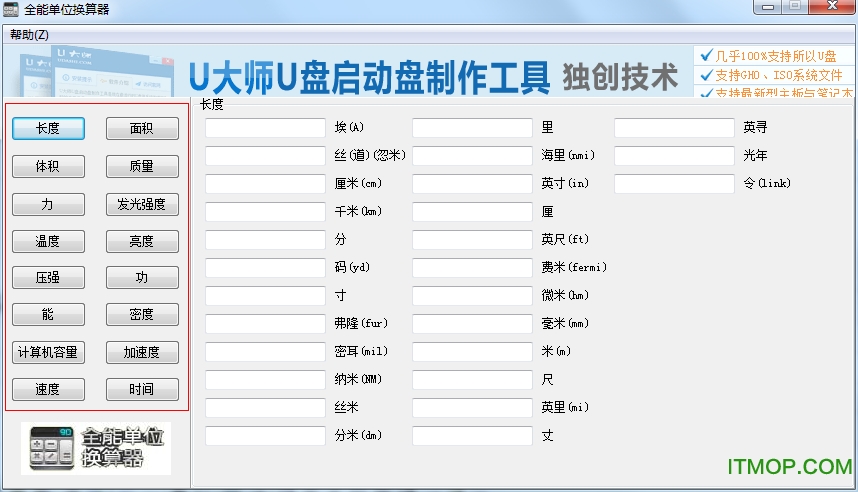Click the 英尺(ft) input field
Image resolution: width=858 pixels, height=492 pixels.
pyautogui.click(x=472, y=240)
